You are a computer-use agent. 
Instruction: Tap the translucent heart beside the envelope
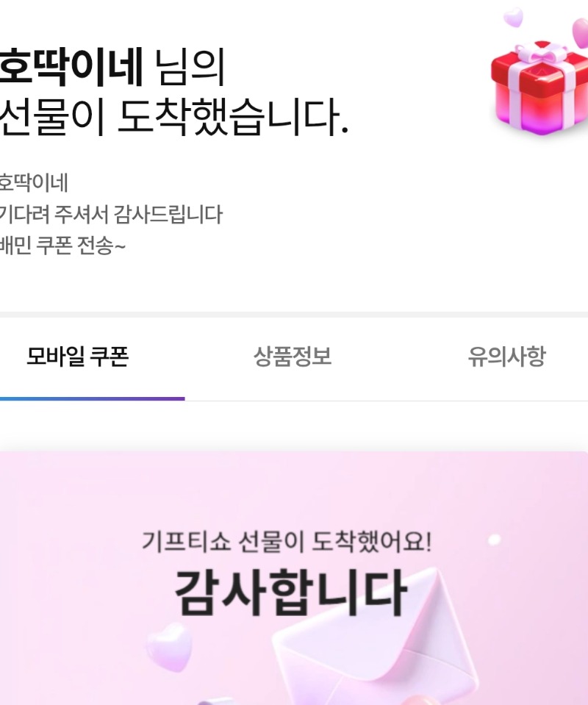pos(169,647)
